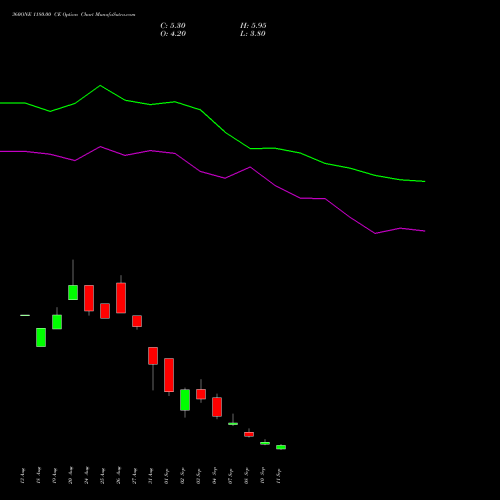
Task: Click the green candlestick for 20 Aug
Action: (73, 292)
